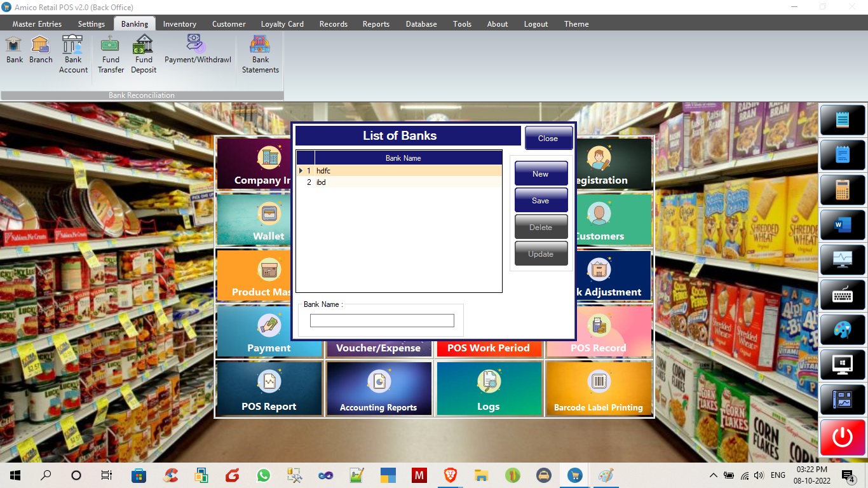Click the New button in bank list
This screenshot has width=868, height=488.
tap(541, 173)
